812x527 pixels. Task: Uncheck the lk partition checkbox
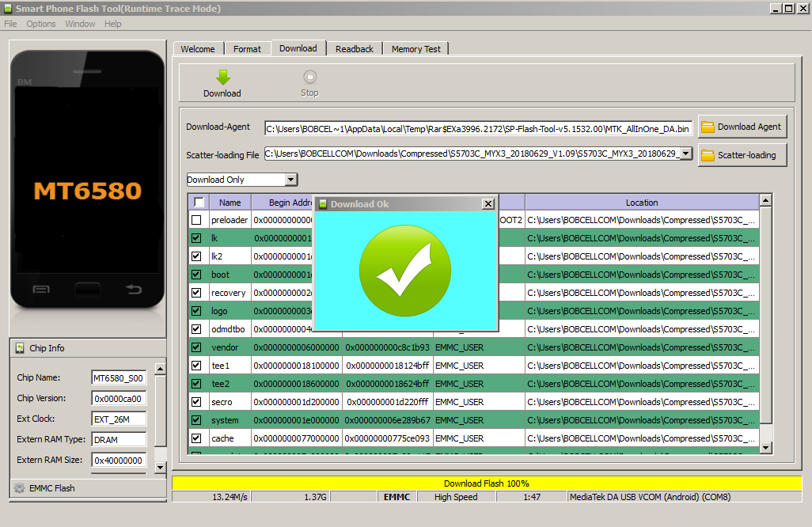pos(196,238)
